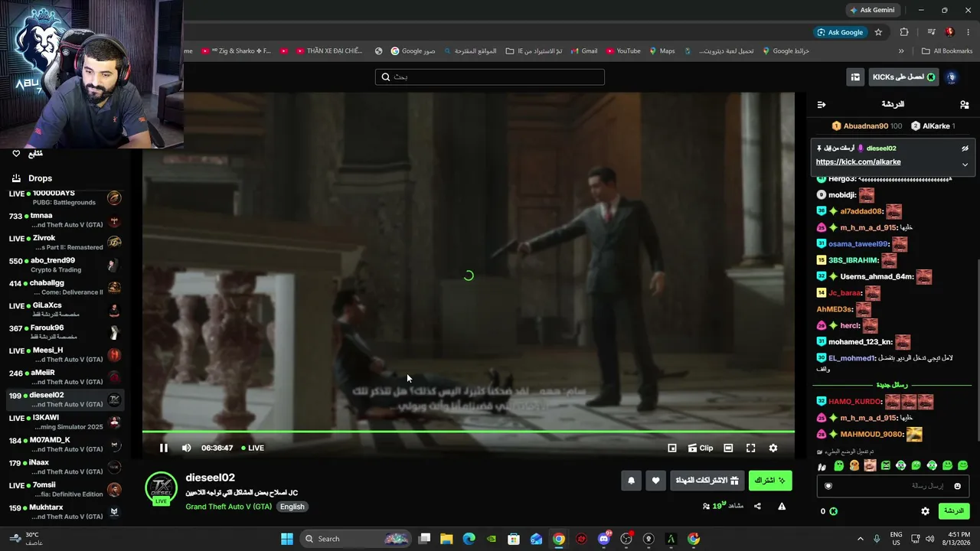Screen dimensions: 980x551
Task: Open user profile avatar menu
Action: click(x=952, y=77)
